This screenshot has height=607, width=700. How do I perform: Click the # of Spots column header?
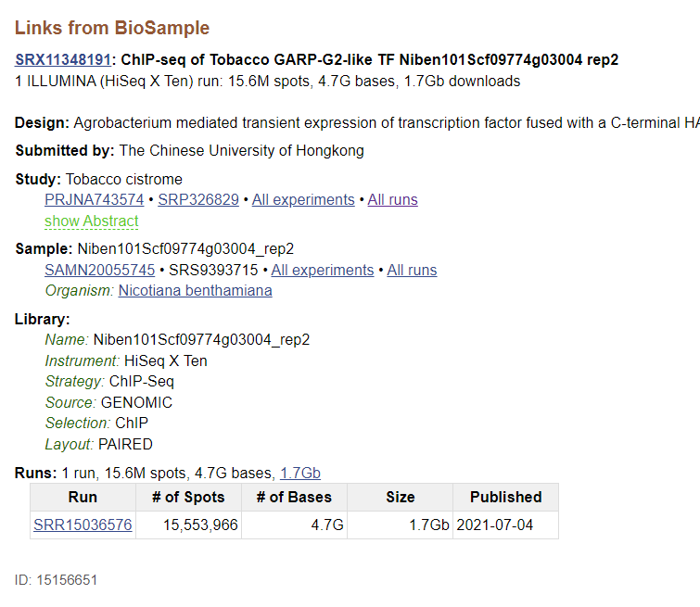point(189,497)
